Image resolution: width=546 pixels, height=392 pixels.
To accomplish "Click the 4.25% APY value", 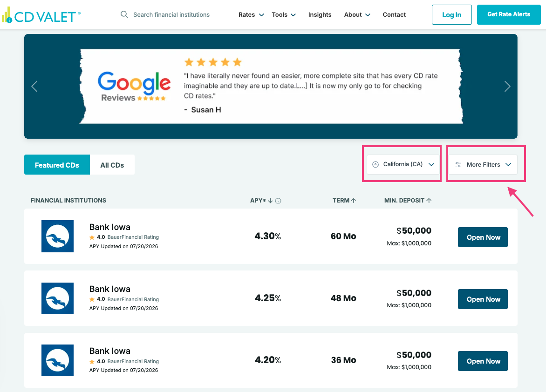I will 267,298.
